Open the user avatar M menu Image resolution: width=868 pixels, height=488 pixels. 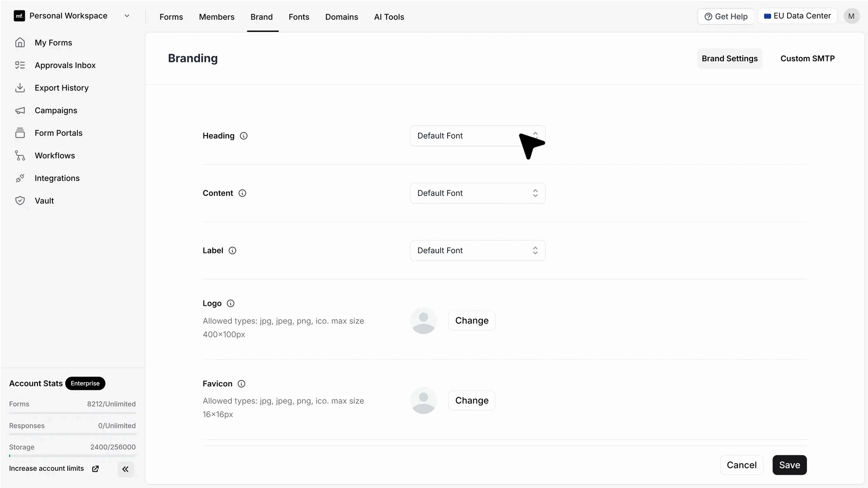(851, 16)
